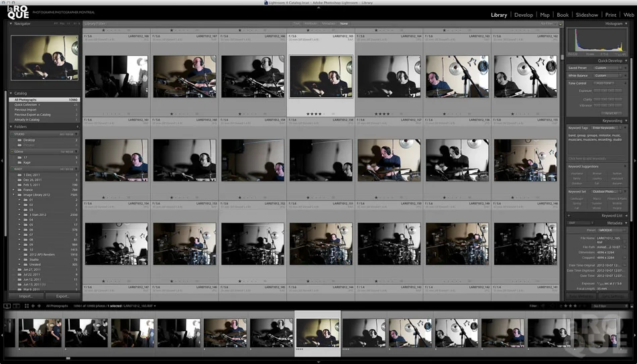637x364 pixels.
Task: Expand the Keyword List panel
Action: click(626, 216)
